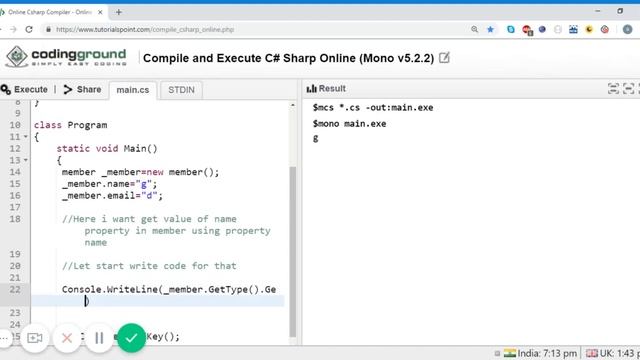Image resolution: width=640 pixels, height=360 pixels.
Task: Open a new browser tab
Action: click(x=118, y=12)
